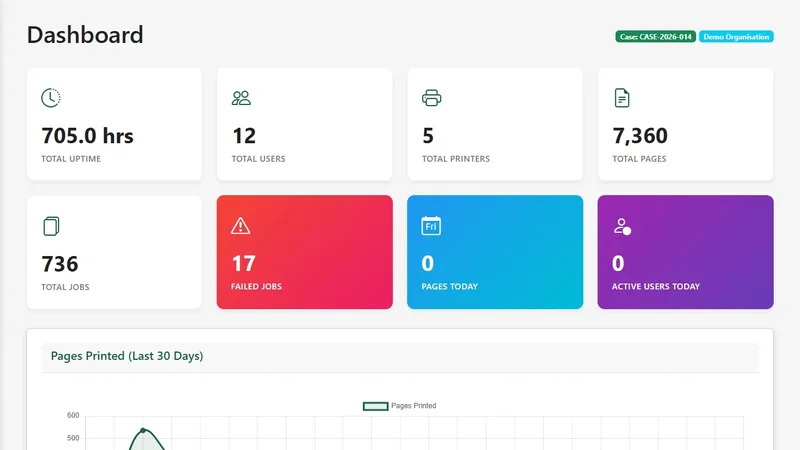Click the 500 y-axis label on chart

[x=73, y=438]
